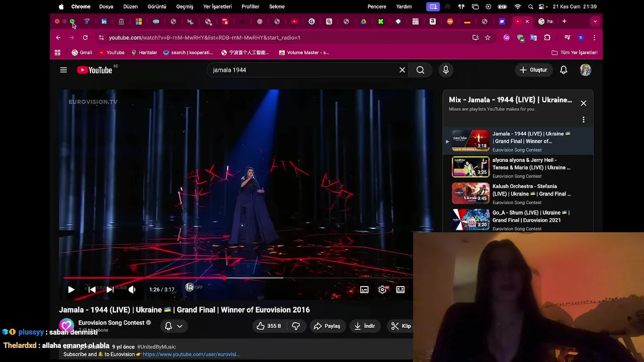Skip to the previous video
The height and width of the screenshot is (362, 644).
click(x=92, y=290)
